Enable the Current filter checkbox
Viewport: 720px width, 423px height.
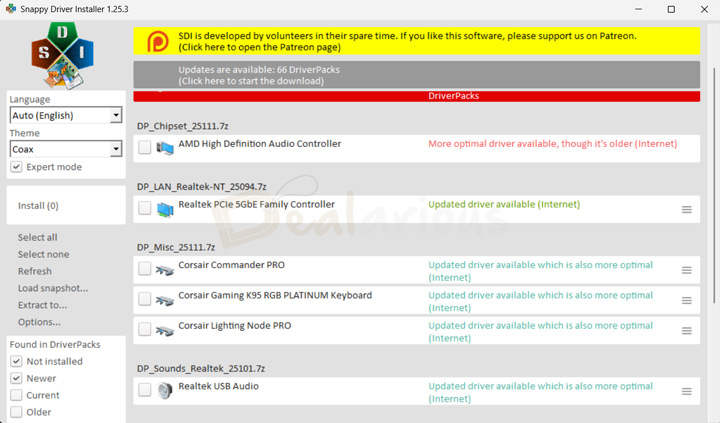(16, 395)
